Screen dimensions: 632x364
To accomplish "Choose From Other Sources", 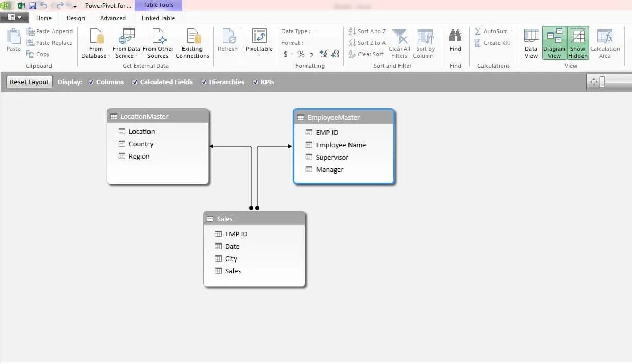I will click(x=158, y=43).
